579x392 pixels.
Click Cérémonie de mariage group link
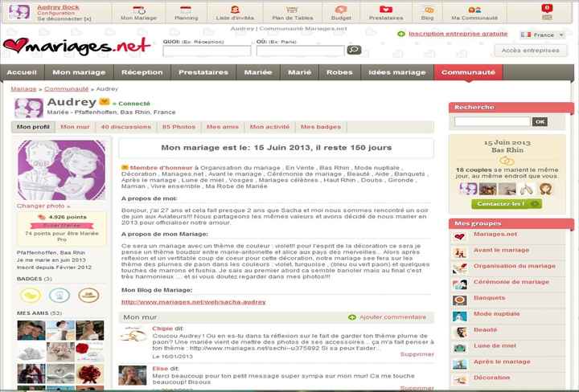pyautogui.click(x=511, y=282)
